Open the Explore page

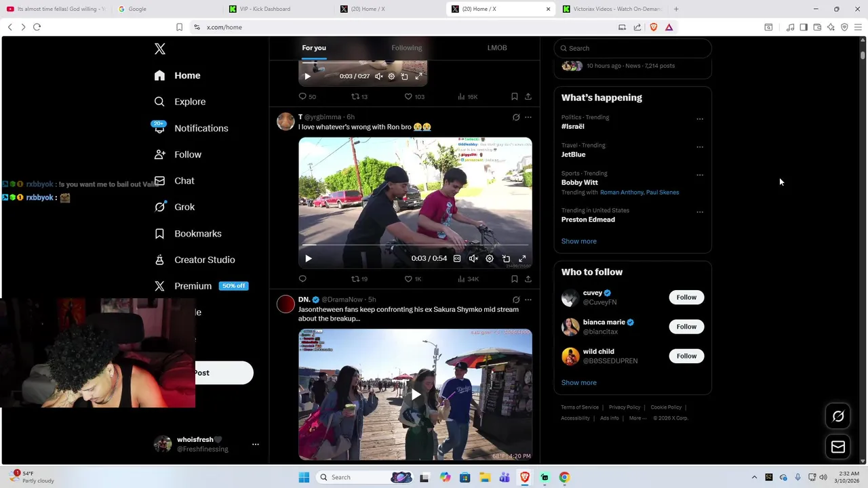pos(180,102)
